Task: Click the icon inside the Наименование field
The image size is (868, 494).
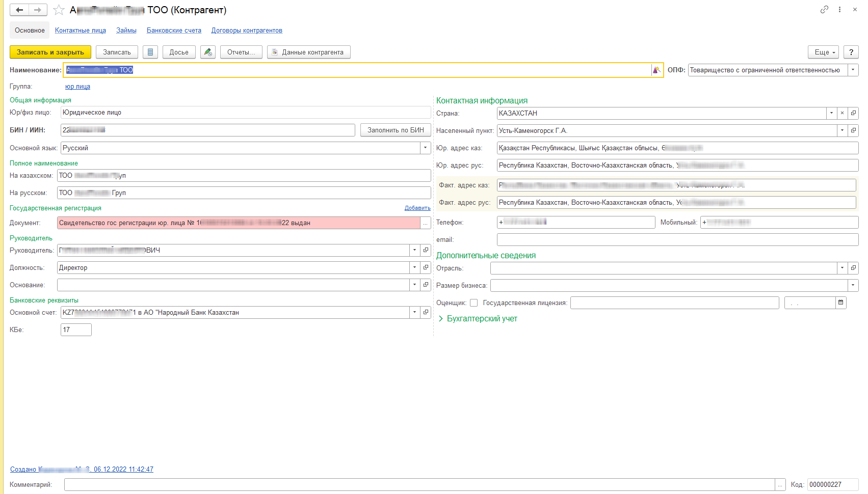Action: (656, 70)
